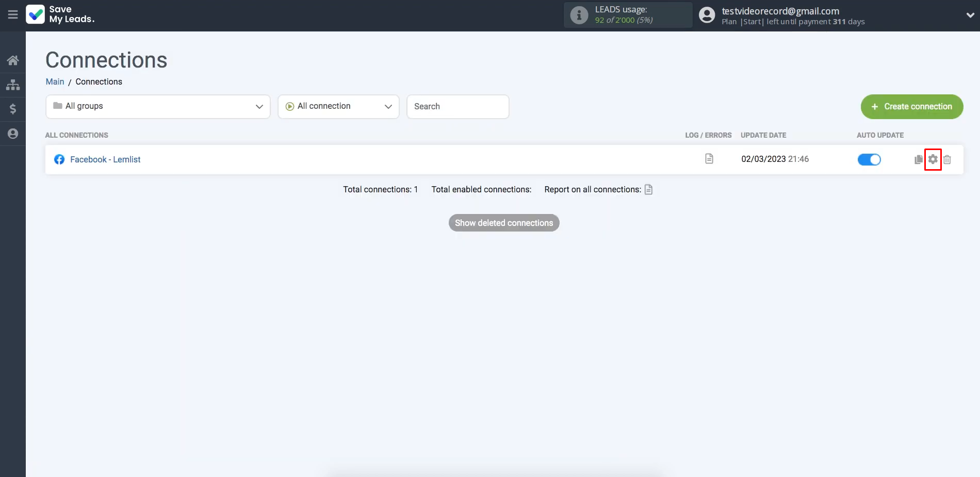The width and height of the screenshot is (980, 477).
Task: Open the connections sitemap icon in sidebar
Action: (13, 85)
